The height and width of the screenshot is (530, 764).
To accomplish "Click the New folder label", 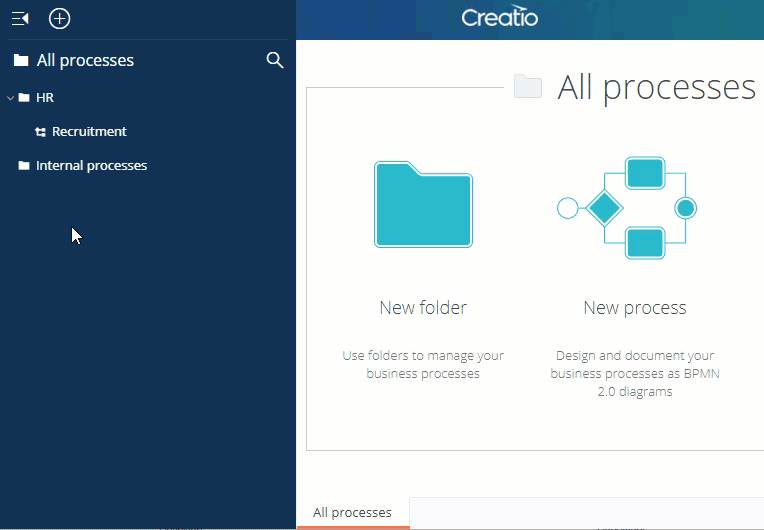I will [x=423, y=308].
